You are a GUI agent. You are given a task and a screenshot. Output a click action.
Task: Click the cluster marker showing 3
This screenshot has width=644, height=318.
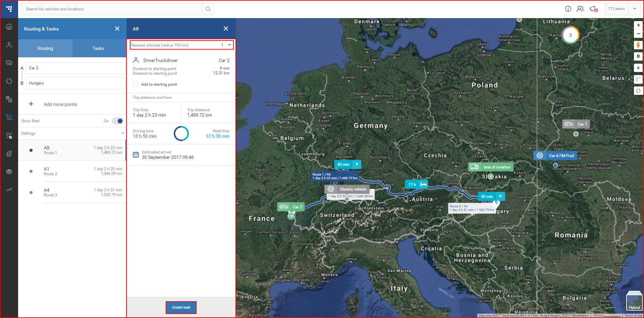(571, 35)
